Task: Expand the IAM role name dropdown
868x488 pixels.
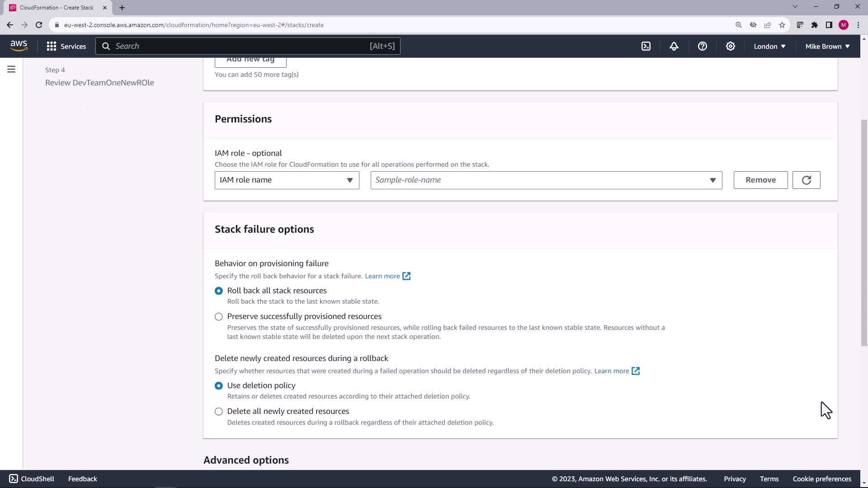Action: pos(287,180)
